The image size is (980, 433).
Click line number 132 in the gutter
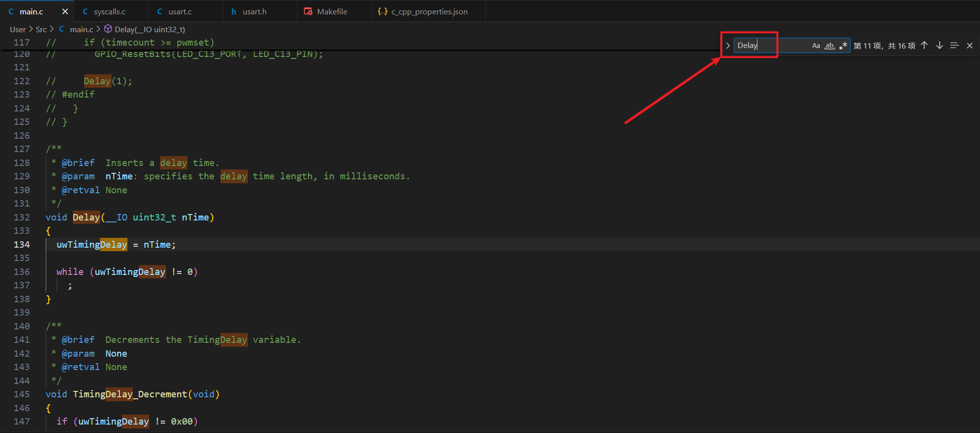(22, 217)
